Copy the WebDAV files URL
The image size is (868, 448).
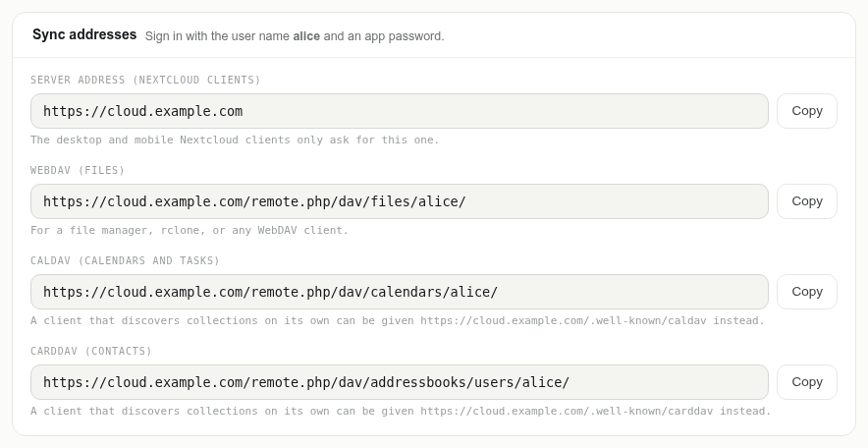tap(806, 201)
